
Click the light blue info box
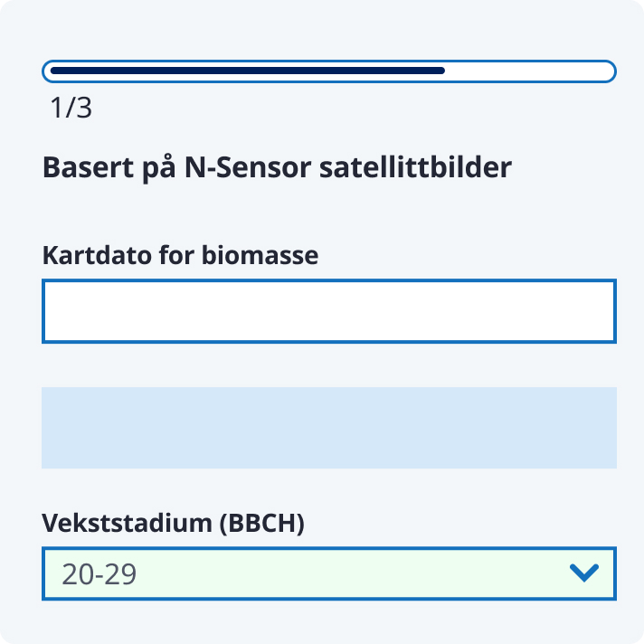pos(328,428)
